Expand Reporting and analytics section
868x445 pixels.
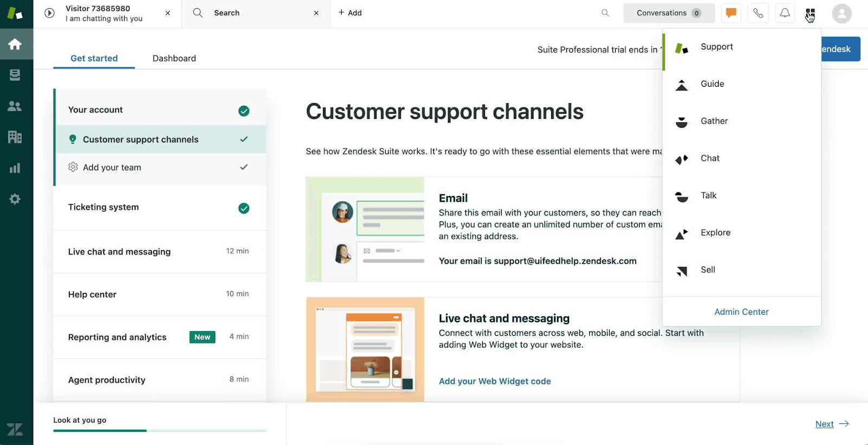pos(160,337)
